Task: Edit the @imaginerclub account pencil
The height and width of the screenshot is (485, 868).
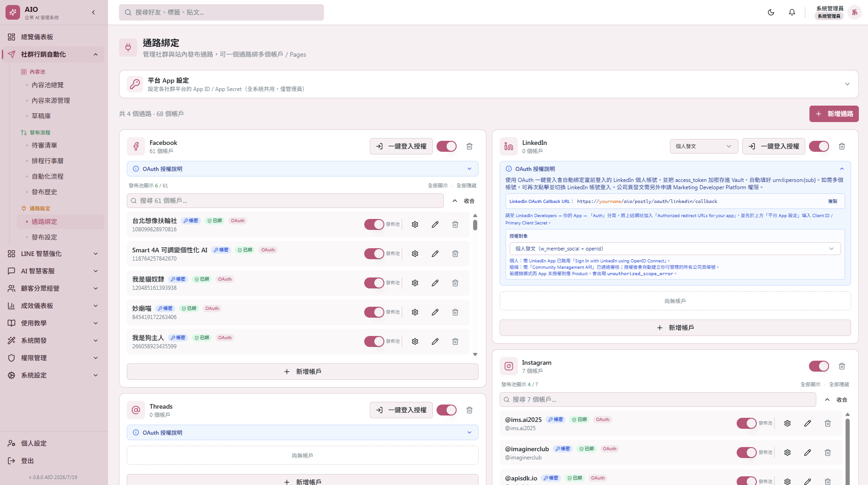Action: [x=808, y=453]
